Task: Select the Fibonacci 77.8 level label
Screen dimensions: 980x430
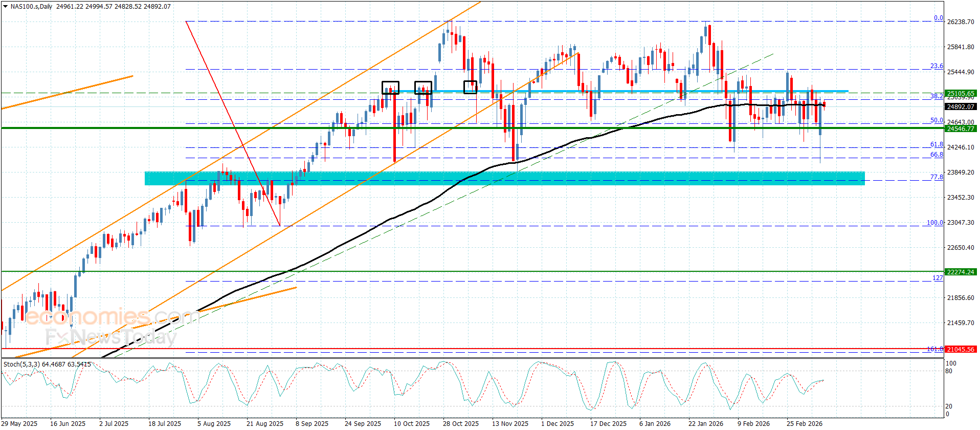Action: pyautogui.click(x=937, y=177)
